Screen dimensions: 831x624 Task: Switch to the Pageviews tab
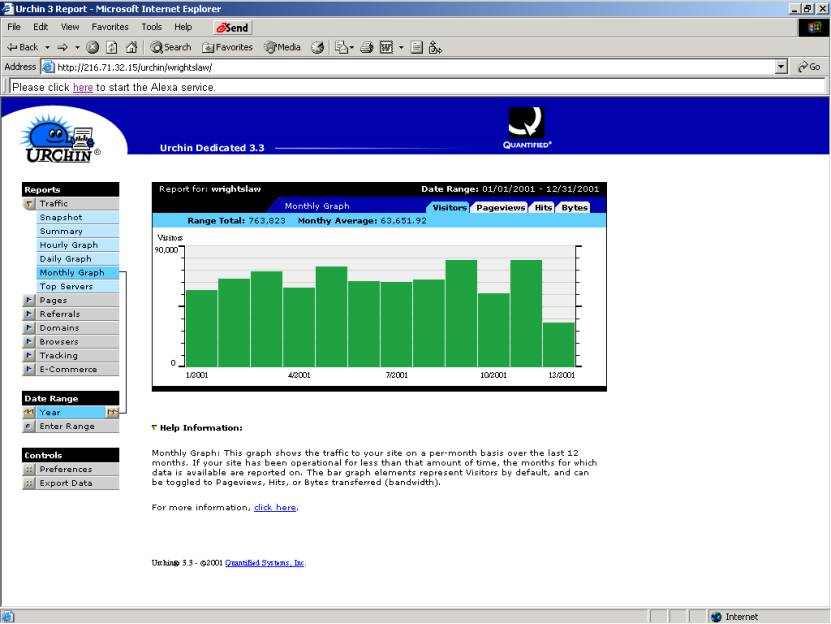500,208
